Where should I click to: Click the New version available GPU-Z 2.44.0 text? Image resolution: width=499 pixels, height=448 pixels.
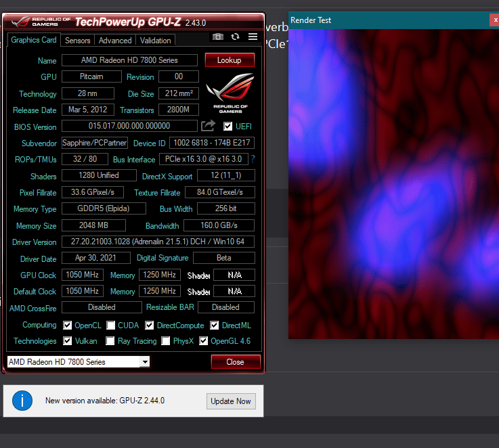click(105, 401)
